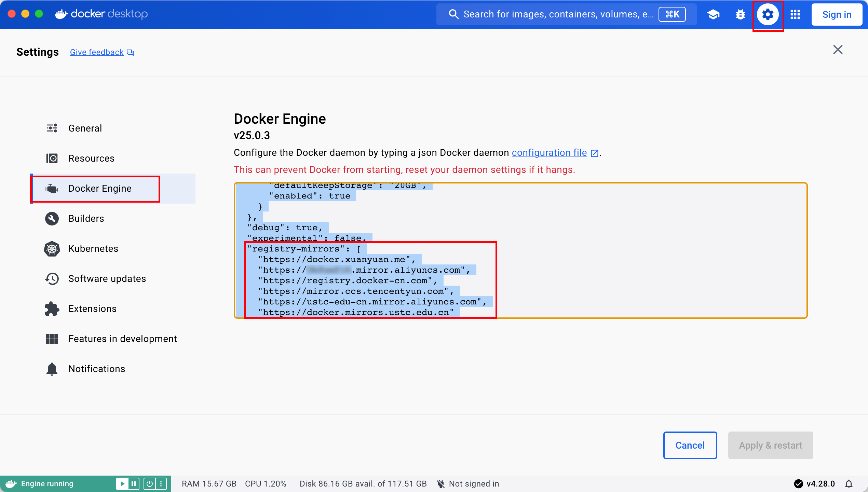Click the engine power button
This screenshot has height=492, width=868.
[x=149, y=483]
